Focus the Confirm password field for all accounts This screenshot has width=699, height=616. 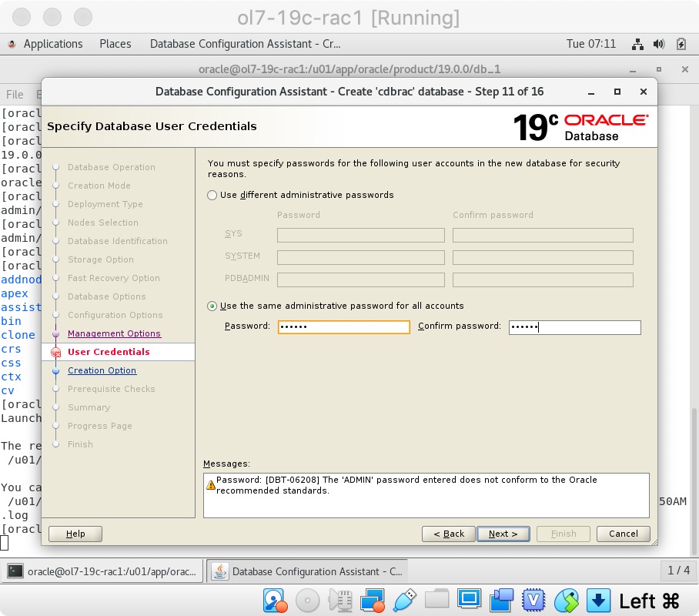(x=574, y=327)
